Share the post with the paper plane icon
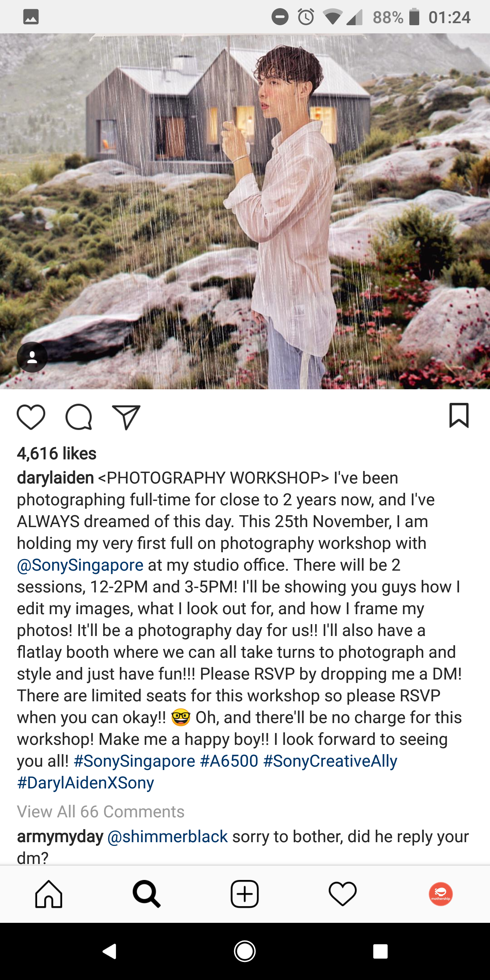 point(126,417)
